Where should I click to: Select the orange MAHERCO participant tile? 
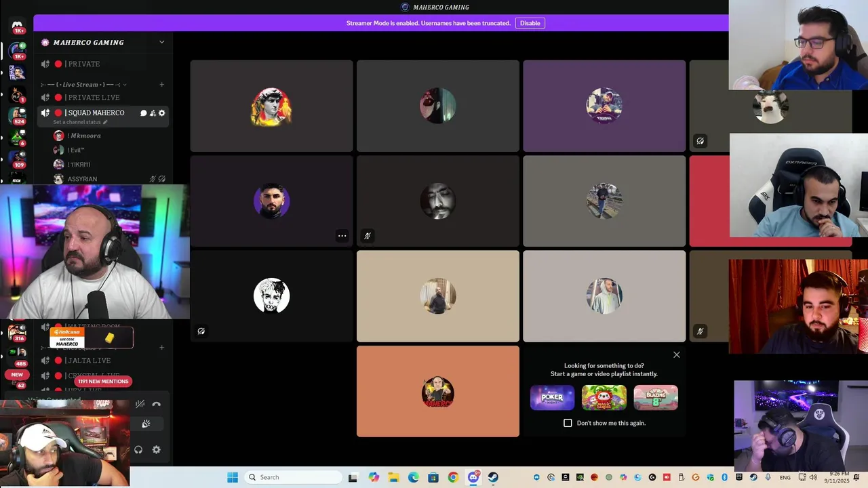tap(438, 392)
